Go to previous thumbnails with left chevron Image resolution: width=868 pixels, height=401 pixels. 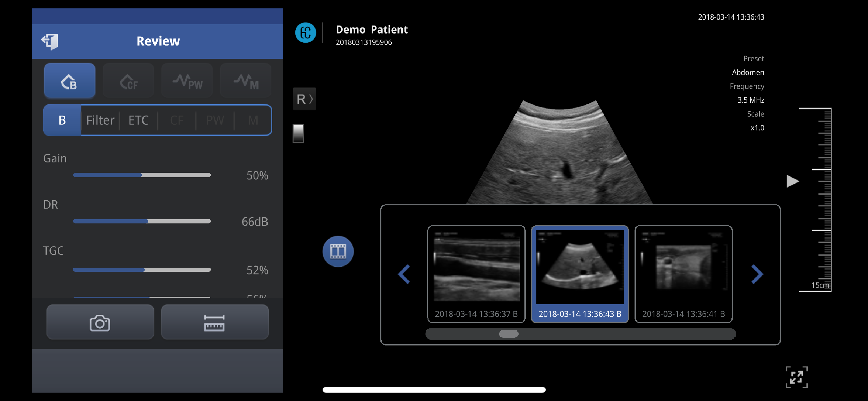pos(404,274)
